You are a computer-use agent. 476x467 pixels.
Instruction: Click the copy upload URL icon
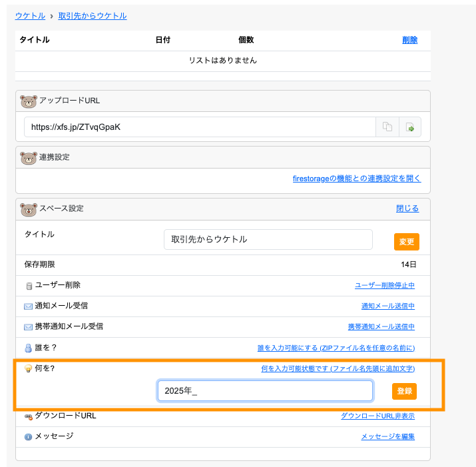387,127
